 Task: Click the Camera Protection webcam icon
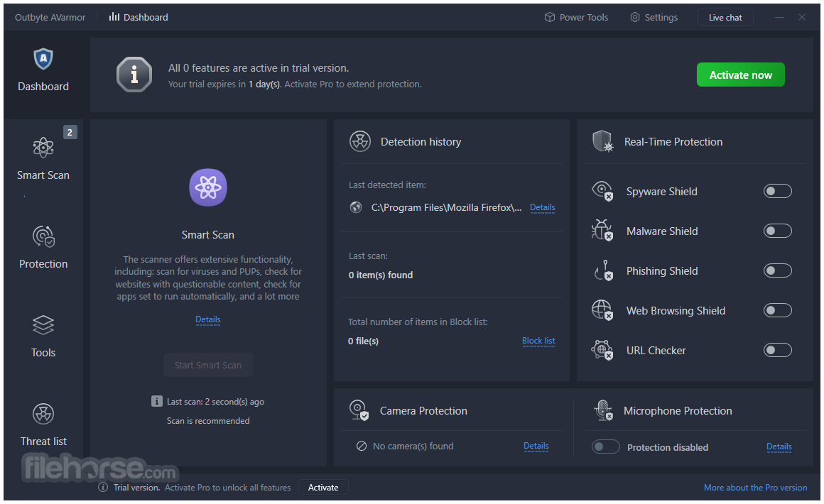359,410
